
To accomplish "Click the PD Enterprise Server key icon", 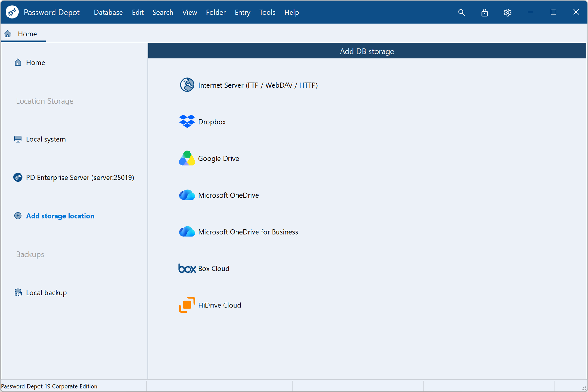I will (18, 177).
